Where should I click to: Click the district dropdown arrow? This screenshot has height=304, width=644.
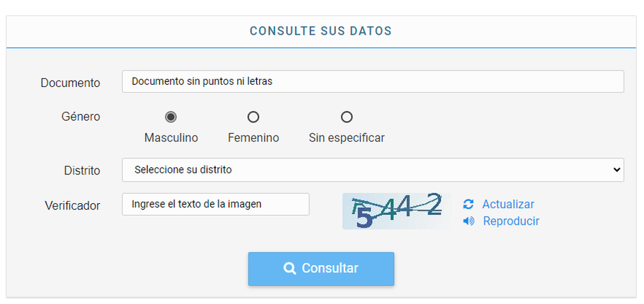(x=616, y=170)
